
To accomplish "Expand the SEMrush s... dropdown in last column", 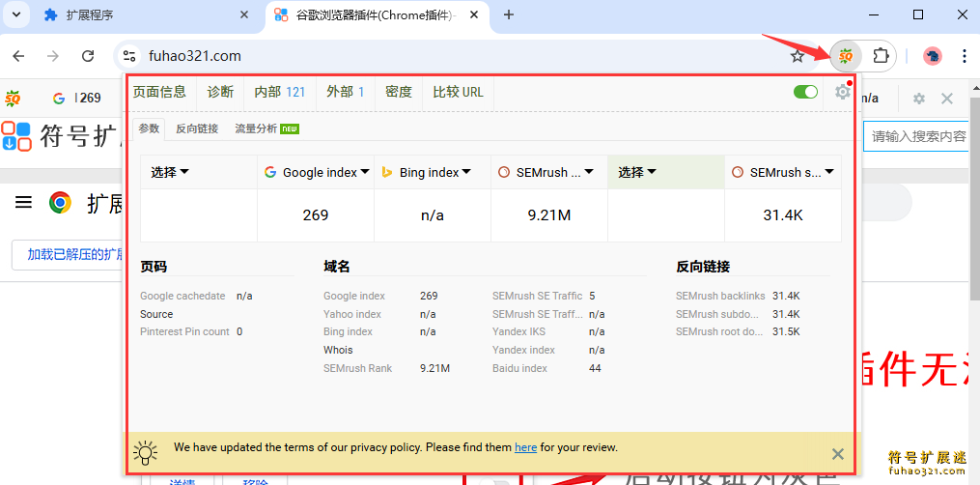I will coord(783,173).
